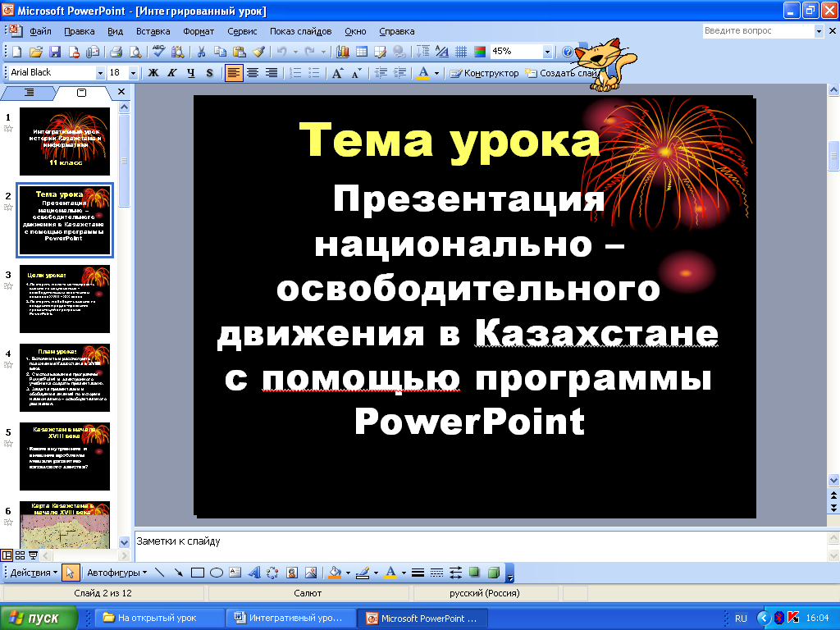Click the Конструктор design button

coord(485,73)
